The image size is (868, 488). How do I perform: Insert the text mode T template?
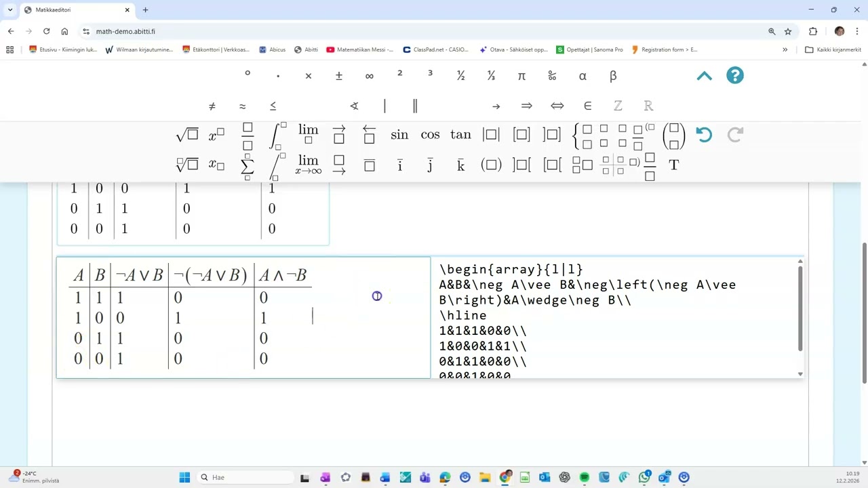[673, 165]
